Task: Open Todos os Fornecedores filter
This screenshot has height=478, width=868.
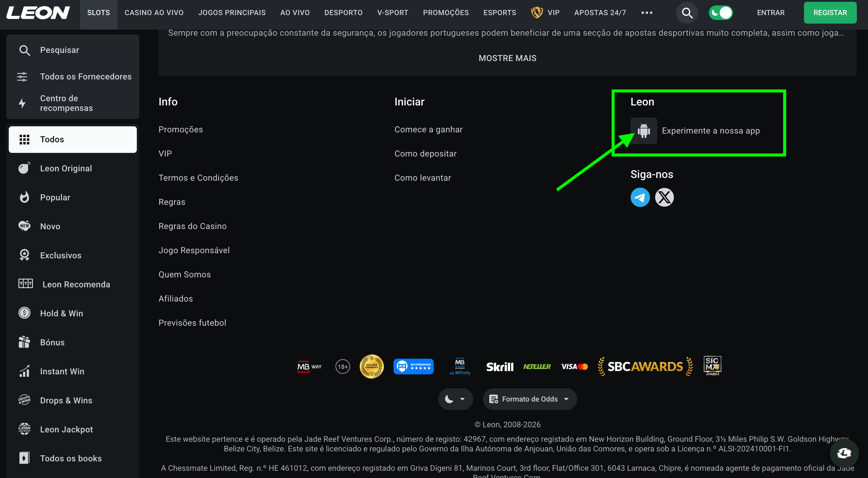Action: coord(72,76)
